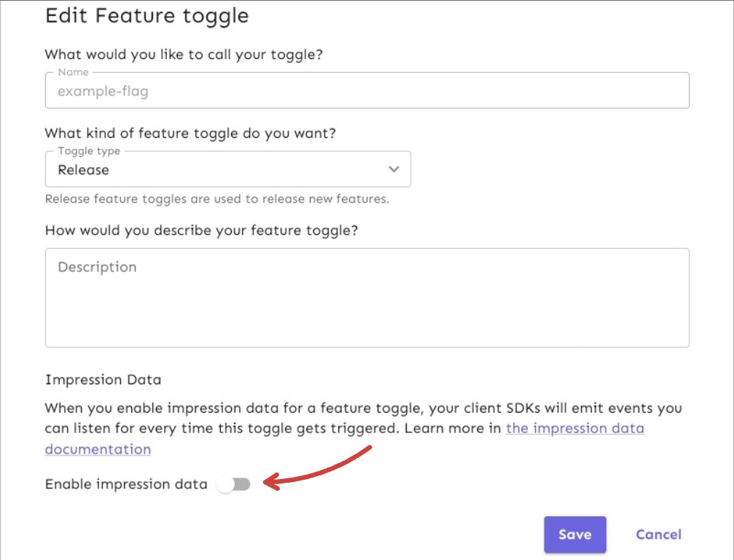Cancel editing the feature toggle

657,534
